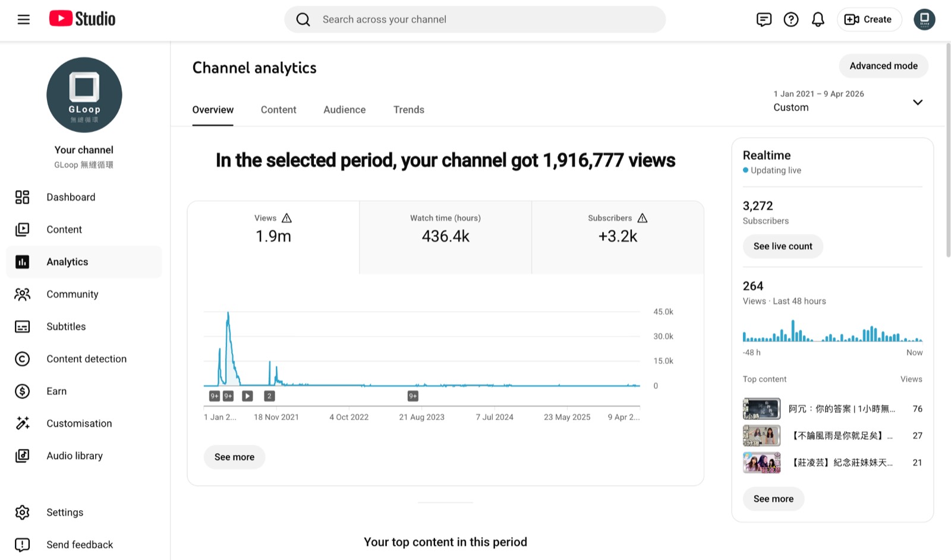Click the 阿冗:你的答案 video title
Screen dimensions: 951x560
(x=842, y=409)
